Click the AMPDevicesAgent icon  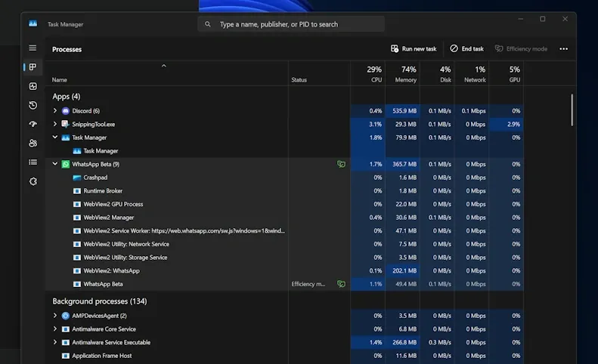click(x=66, y=316)
